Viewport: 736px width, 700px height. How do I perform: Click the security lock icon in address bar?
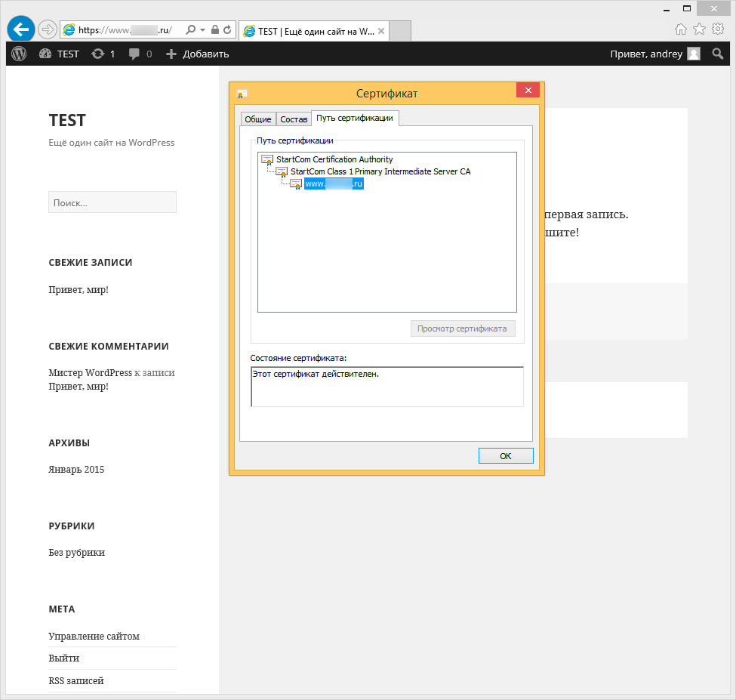(215, 29)
